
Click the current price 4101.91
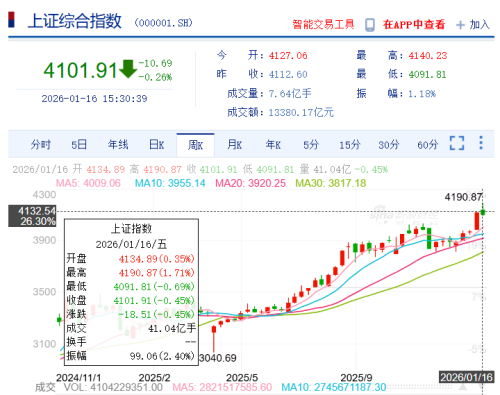click(80, 71)
